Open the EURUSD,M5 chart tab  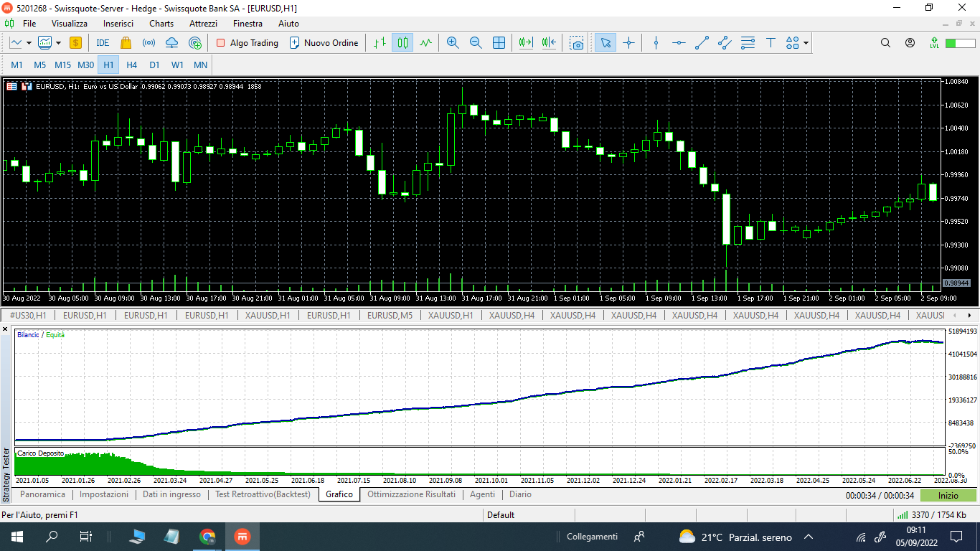point(390,315)
